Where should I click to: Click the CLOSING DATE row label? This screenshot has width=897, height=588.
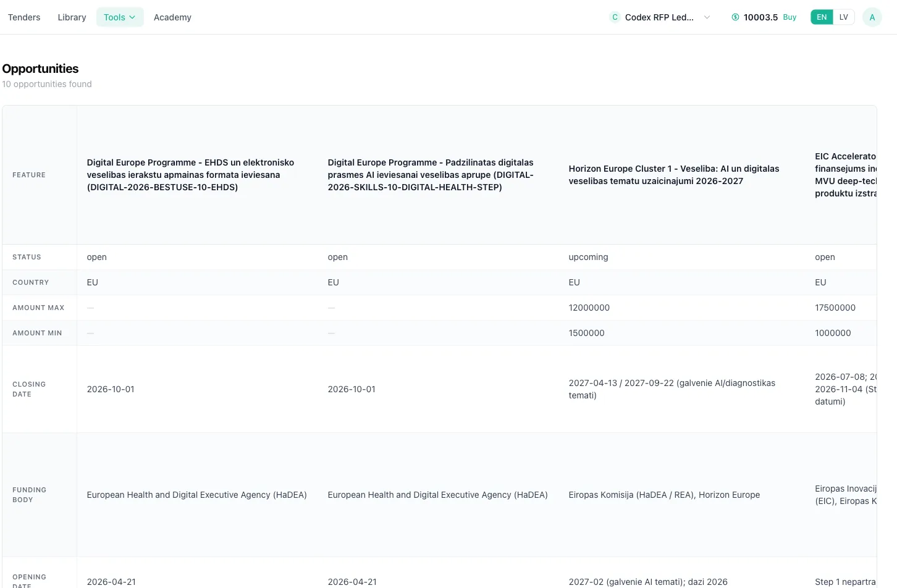pyautogui.click(x=29, y=389)
